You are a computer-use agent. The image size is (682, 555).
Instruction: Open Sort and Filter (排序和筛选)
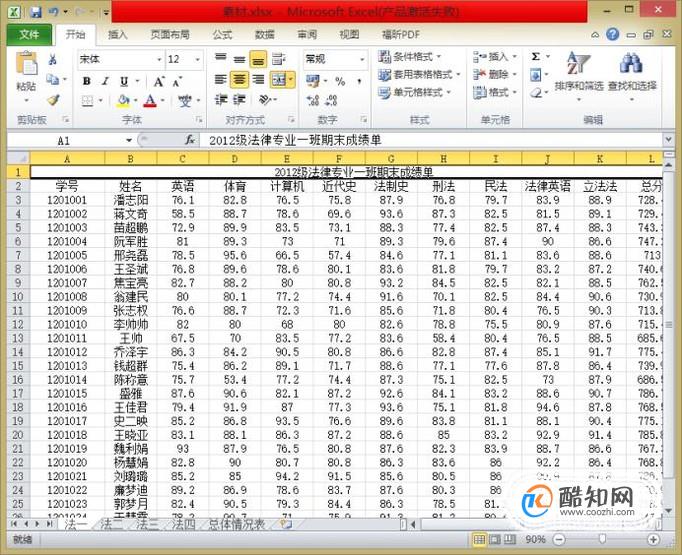[x=578, y=75]
